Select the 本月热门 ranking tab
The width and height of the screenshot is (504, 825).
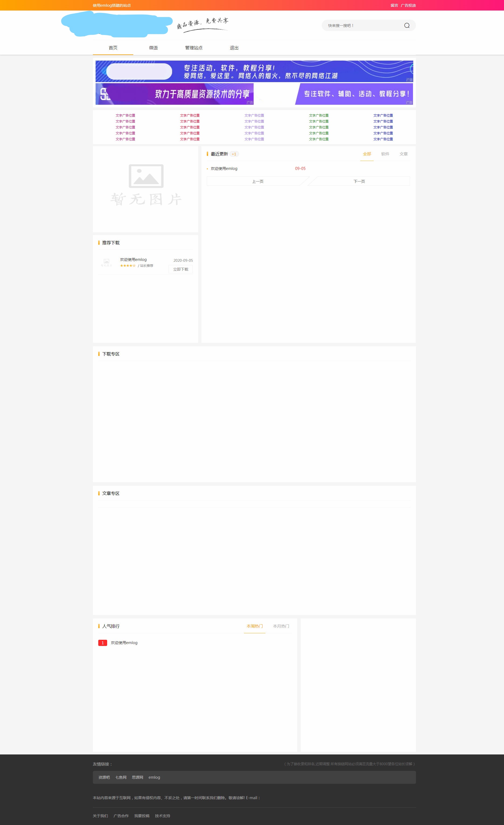coord(281,626)
